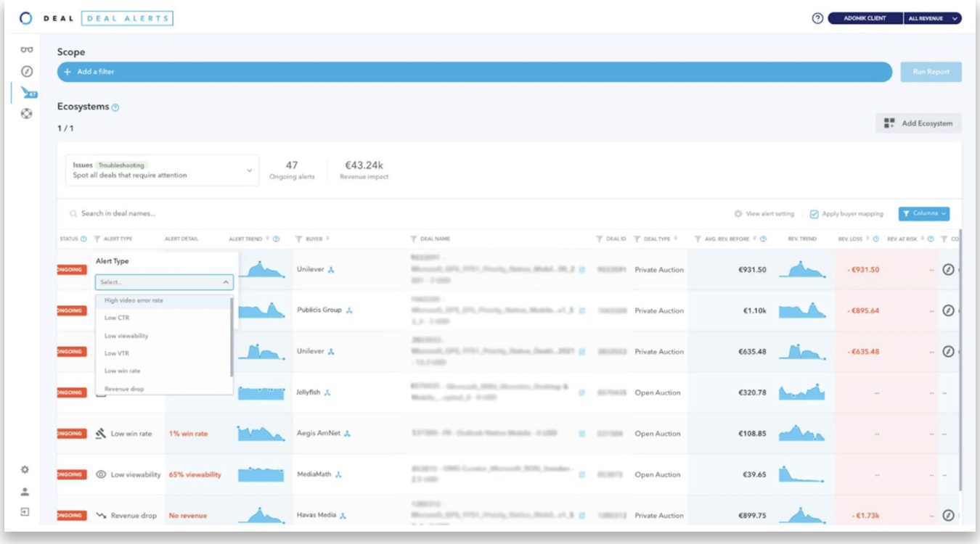Open Deal Alerts sidebar icon with 47 badge
Viewport: 980px width, 544px height.
coord(28,92)
